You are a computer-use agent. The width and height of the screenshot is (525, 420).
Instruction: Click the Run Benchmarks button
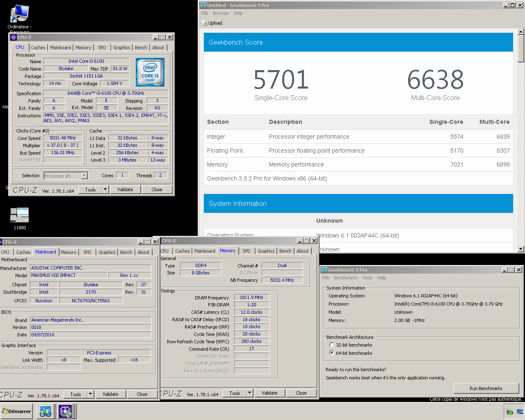click(486, 388)
